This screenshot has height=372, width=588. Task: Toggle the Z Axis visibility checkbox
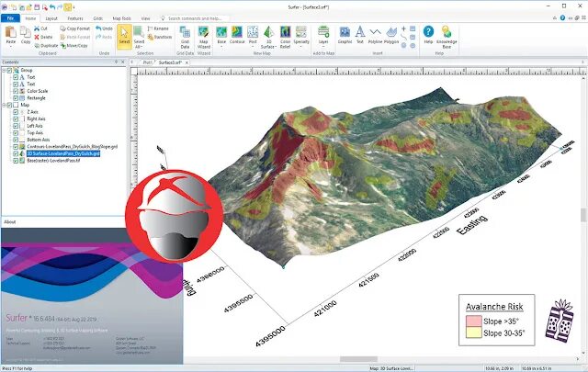(16, 112)
